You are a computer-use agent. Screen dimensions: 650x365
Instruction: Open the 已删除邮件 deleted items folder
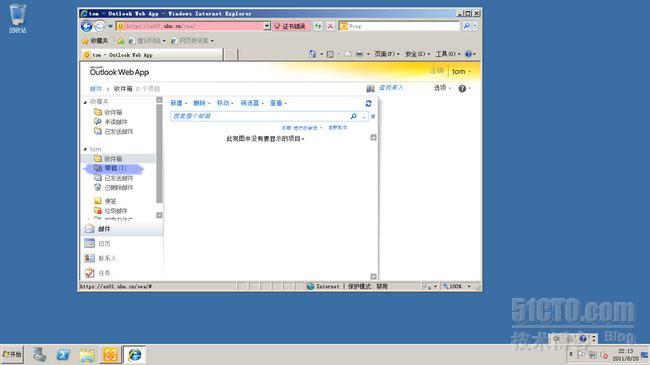(113, 187)
